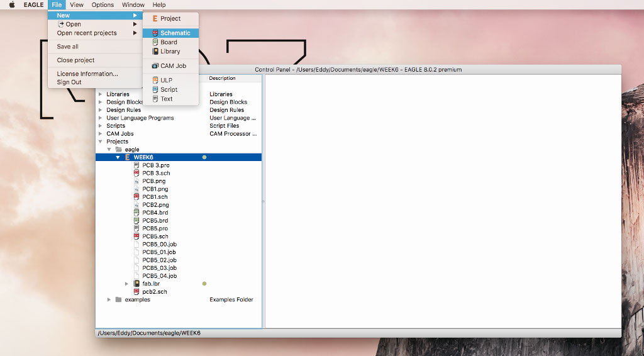Image resolution: width=644 pixels, height=356 pixels.
Task: Select PCB2.png in project tree
Action: click(x=155, y=204)
